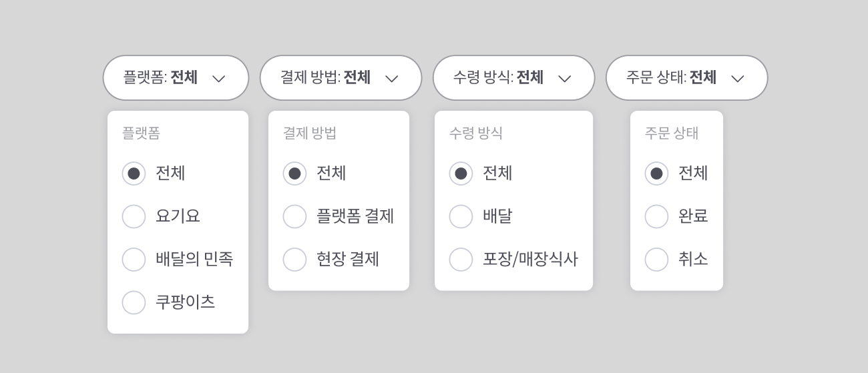The width and height of the screenshot is (868, 373).
Task: Choose the 취소 order status radio
Action: tap(656, 260)
